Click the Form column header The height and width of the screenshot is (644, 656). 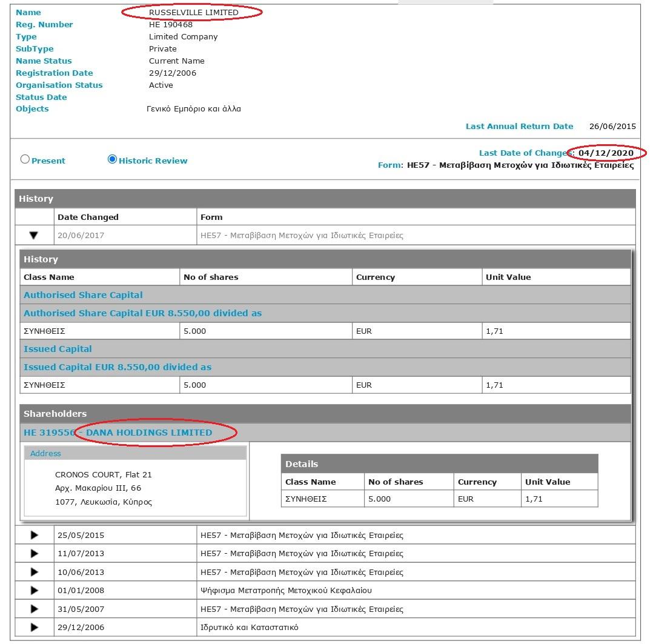pos(211,217)
